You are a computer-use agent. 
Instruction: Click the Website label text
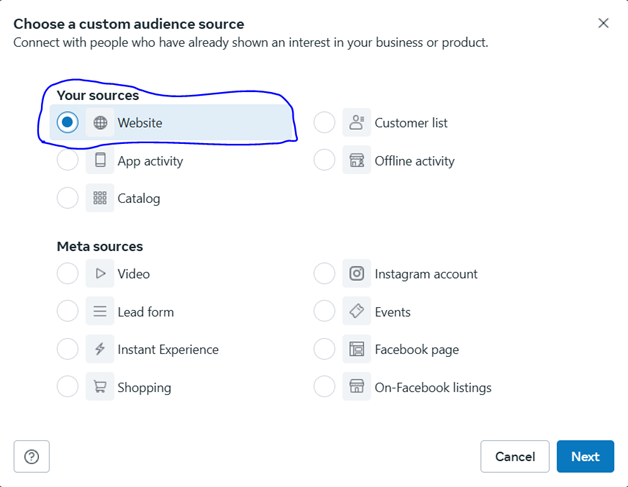140,123
